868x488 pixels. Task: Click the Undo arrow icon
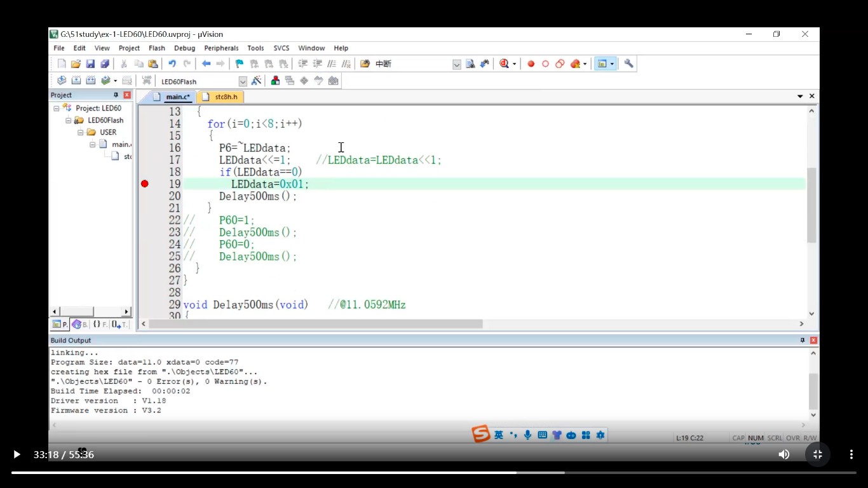point(172,64)
